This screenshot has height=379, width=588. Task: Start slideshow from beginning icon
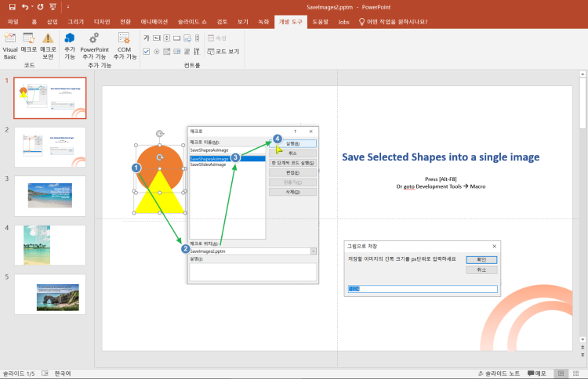click(53, 7)
